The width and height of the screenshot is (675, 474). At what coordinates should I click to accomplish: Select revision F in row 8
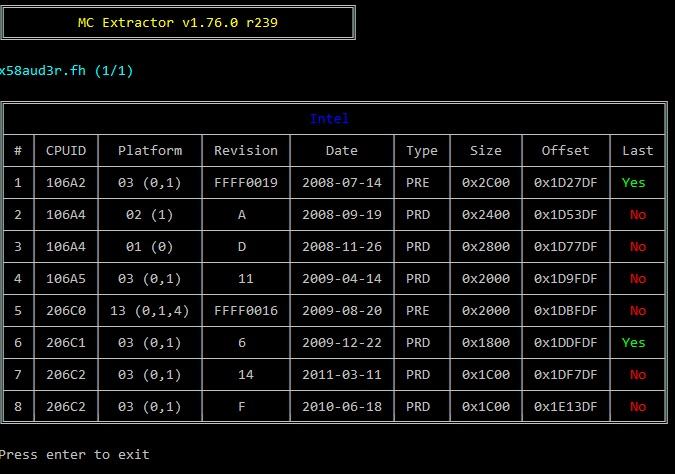(x=242, y=406)
